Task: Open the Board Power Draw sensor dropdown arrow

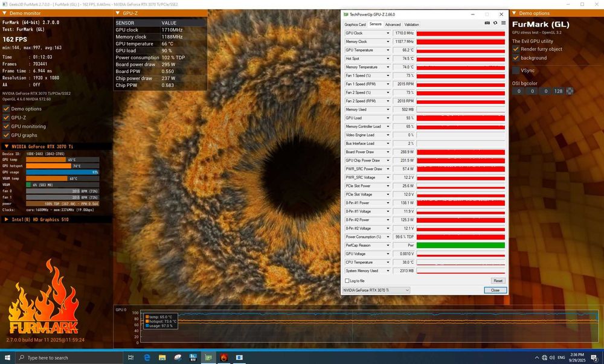Action: pos(388,152)
